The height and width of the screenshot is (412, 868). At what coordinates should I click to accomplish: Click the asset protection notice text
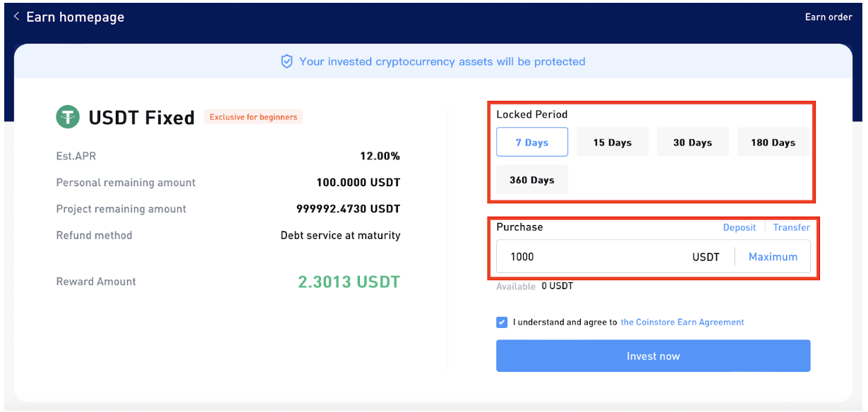click(x=442, y=61)
